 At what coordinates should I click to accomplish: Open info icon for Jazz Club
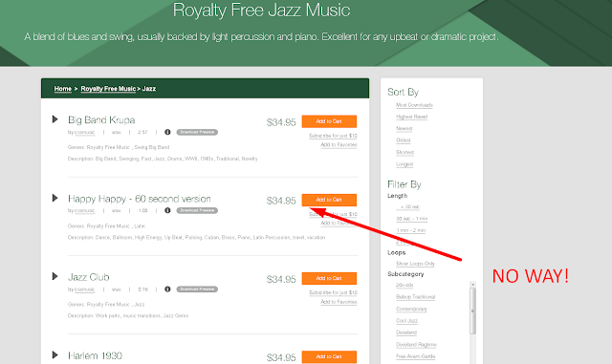[167, 289]
